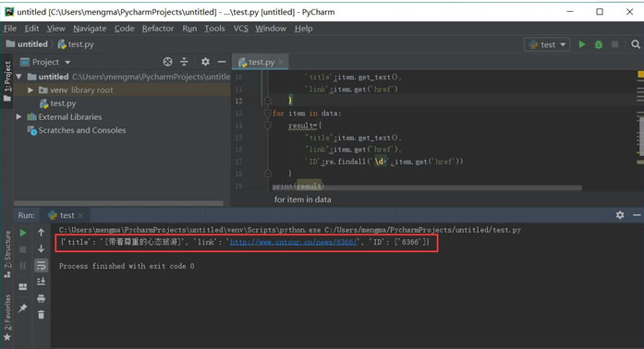The width and height of the screenshot is (644, 349).
Task: Toggle soft-wrap in Run console
Action: pos(41,266)
